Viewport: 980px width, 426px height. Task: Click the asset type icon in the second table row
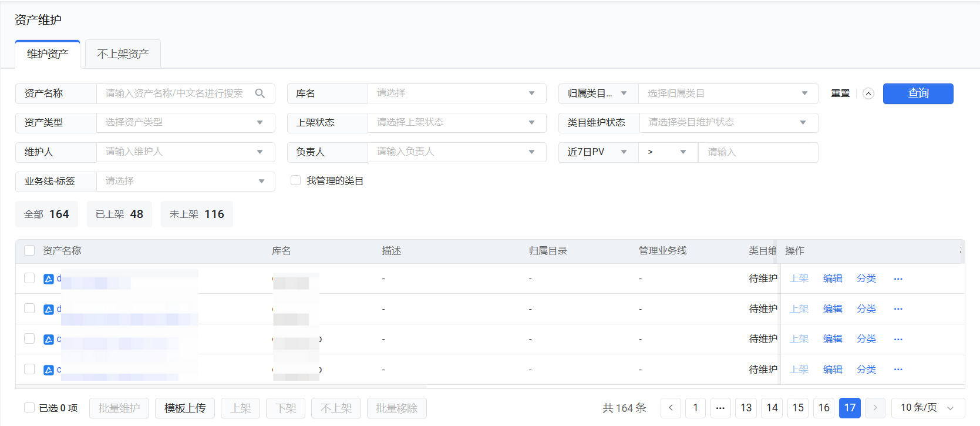click(x=49, y=309)
